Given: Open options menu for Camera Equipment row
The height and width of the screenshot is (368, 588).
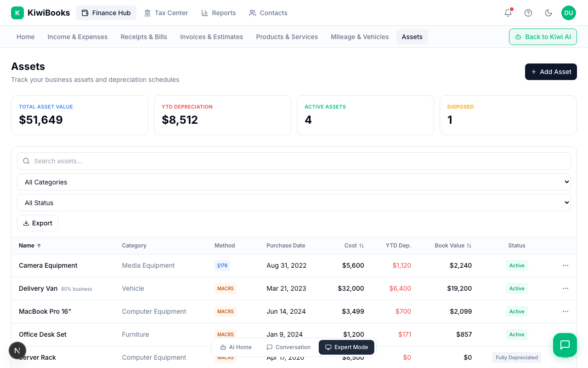Looking at the screenshot, I should [565, 265].
